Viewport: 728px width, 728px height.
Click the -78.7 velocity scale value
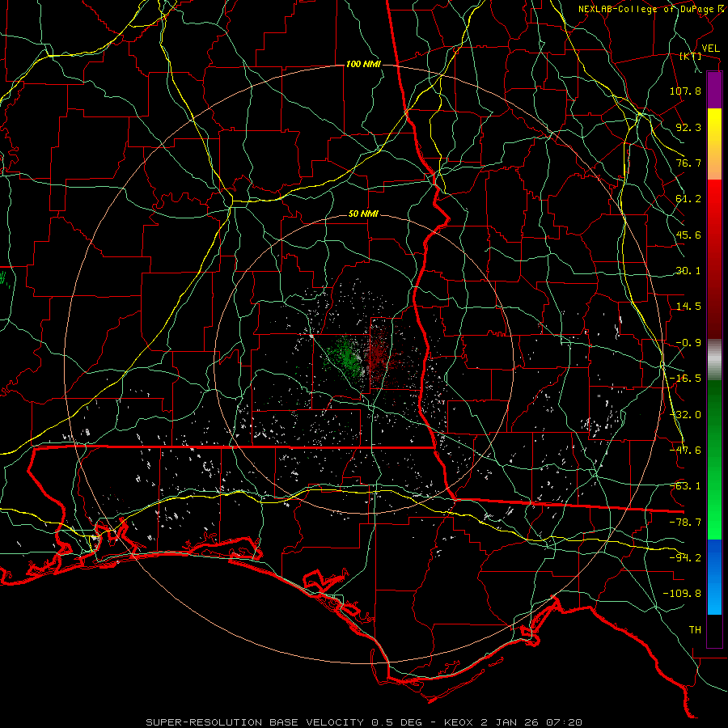tap(685, 523)
